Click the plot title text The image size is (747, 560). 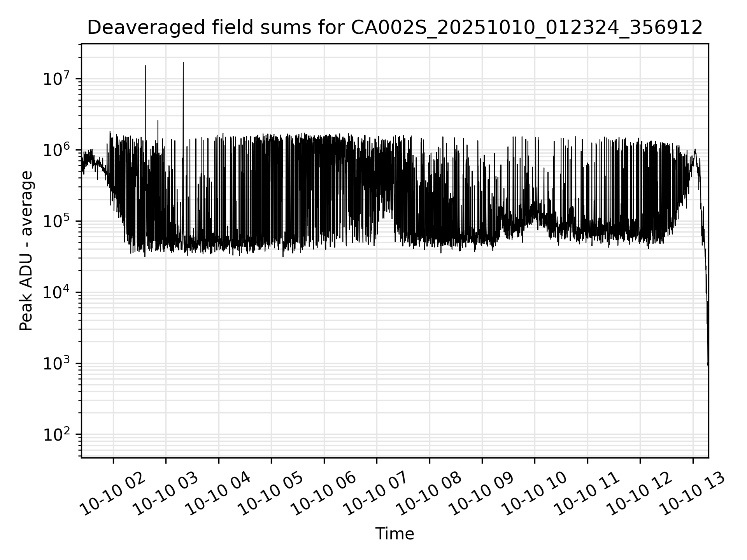pyautogui.click(x=395, y=28)
